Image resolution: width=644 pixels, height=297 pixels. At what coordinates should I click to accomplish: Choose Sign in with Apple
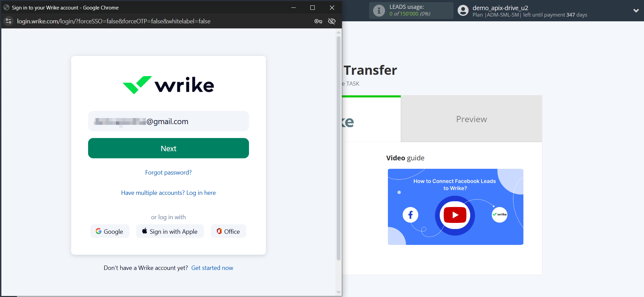170,231
